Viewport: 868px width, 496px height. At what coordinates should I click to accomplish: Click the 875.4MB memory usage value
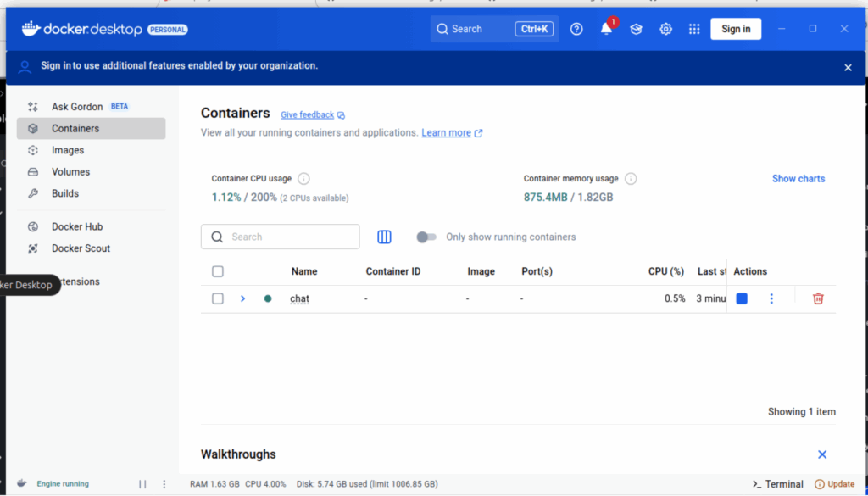coord(545,198)
